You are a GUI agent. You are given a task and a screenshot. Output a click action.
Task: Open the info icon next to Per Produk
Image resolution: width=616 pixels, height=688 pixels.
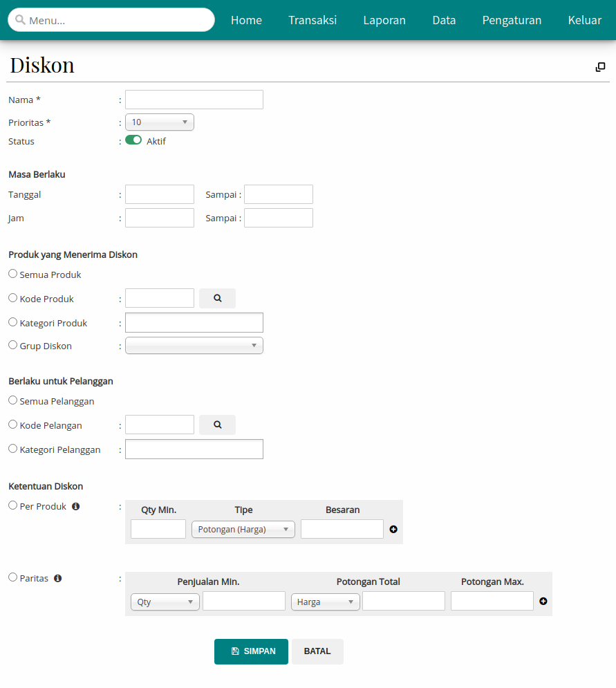[75, 505]
